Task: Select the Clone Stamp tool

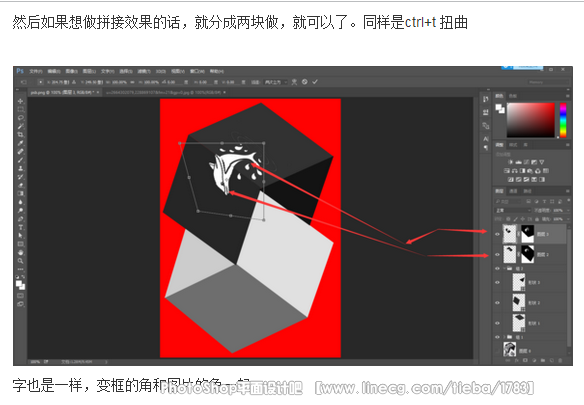Action: pyautogui.click(x=20, y=168)
